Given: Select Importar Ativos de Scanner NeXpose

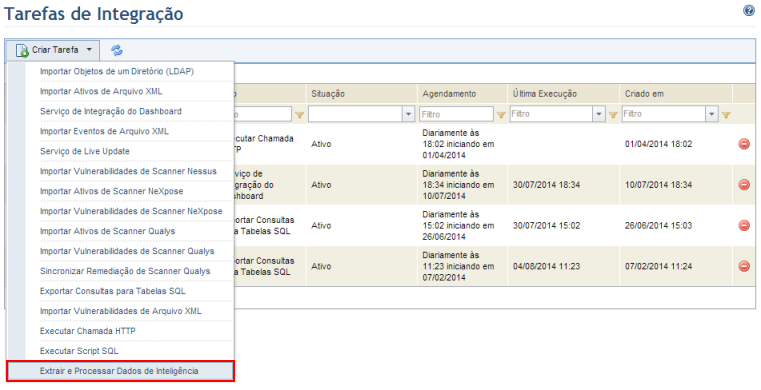Looking at the screenshot, I should [112, 191].
